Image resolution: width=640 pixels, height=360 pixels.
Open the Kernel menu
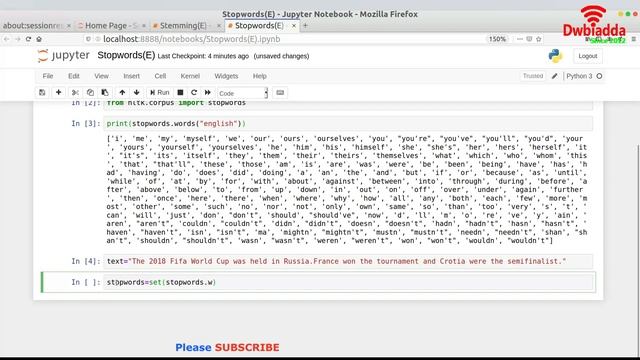190,76
